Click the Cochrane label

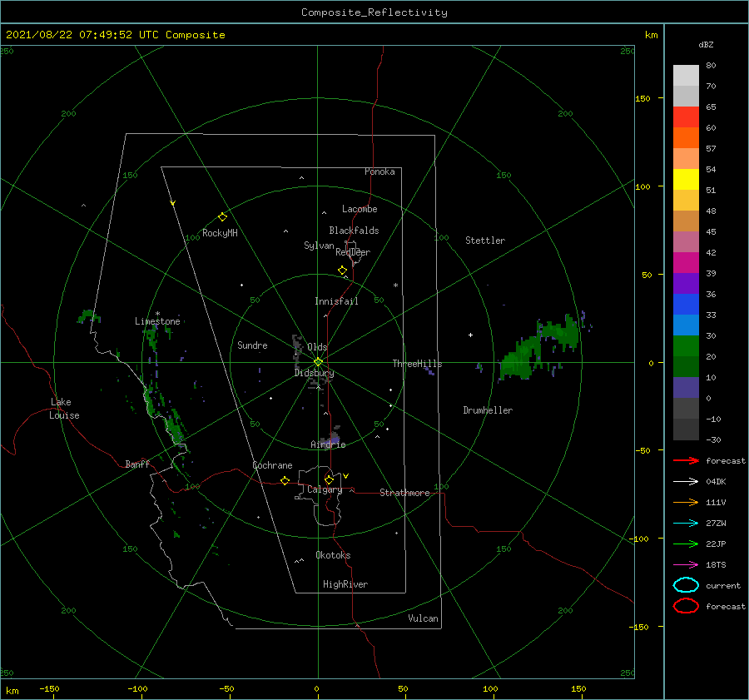point(272,465)
